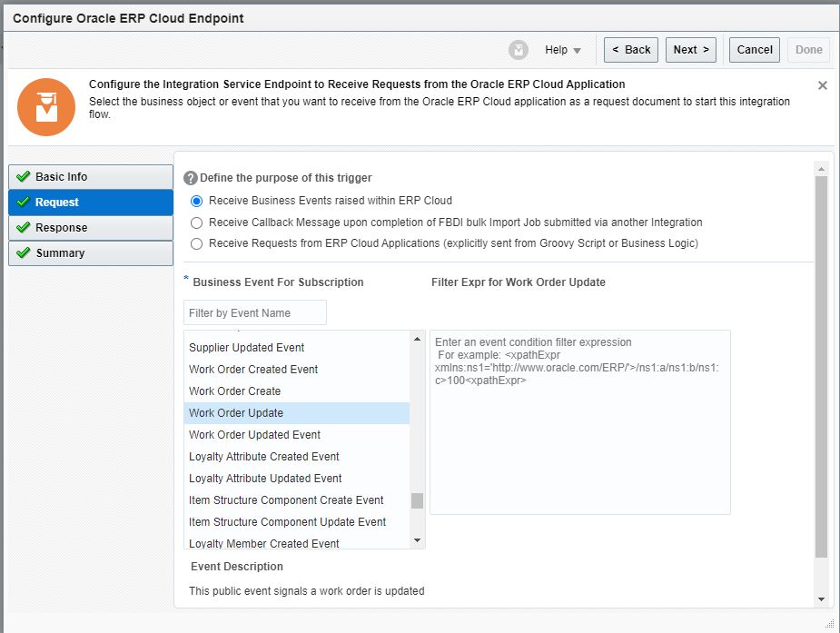
Task: Click the Filter by Event Name field
Action: tap(255, 313)
